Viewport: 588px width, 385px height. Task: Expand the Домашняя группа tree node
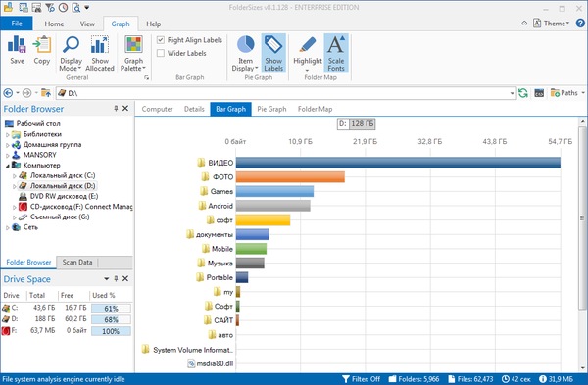(x=8, y=145)
